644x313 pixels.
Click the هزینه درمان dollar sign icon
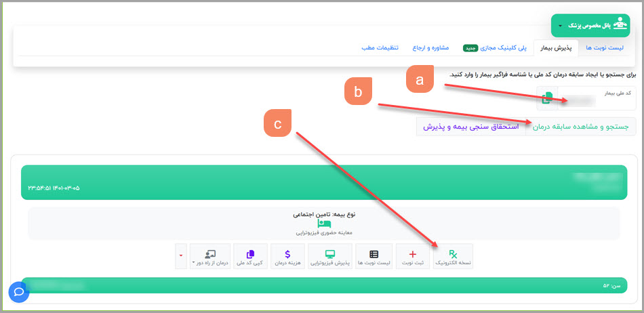[287, 254]
